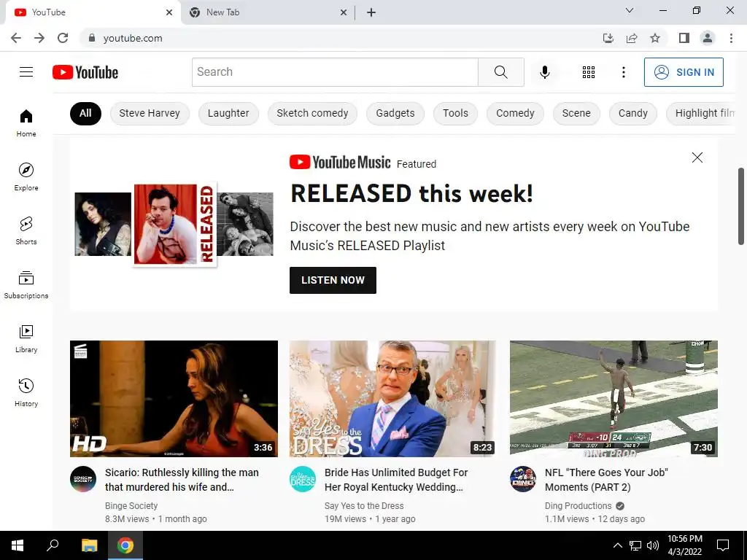Screen dimensions: 747x560
Task: Dismiss the YouTube Music promo banner
Action: click(x=697, y=157)
